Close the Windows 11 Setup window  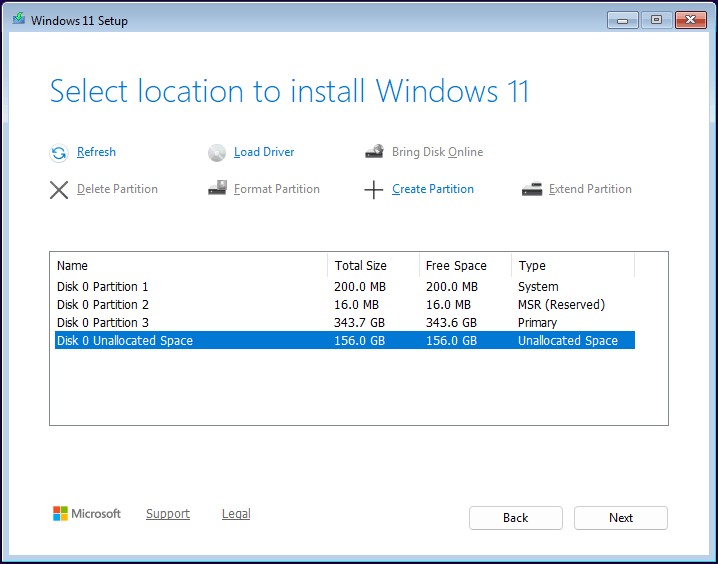691,20
